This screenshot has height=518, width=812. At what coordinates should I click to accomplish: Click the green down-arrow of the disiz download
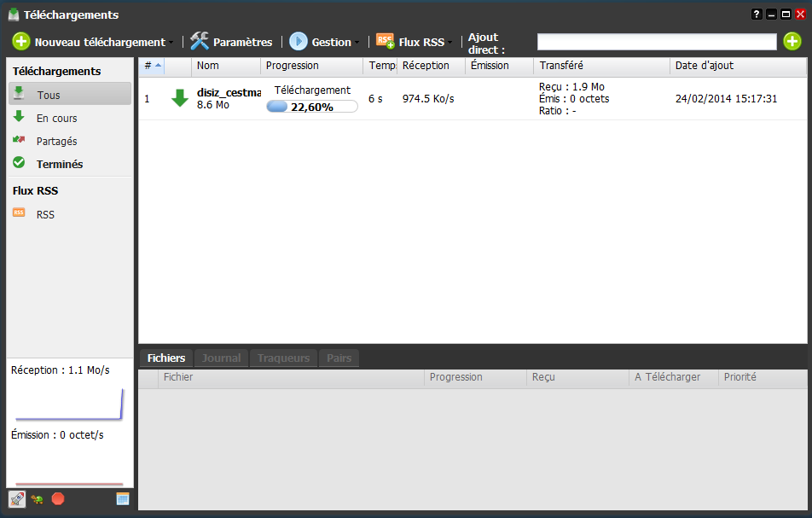179,99
